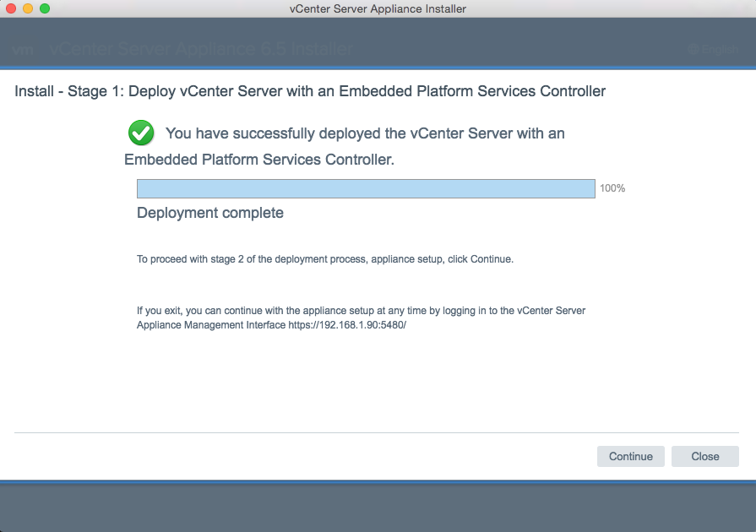Click the vCenter Server Appliance 6.5 Installer title
This screenshot has height=532, width=756.
point(203,48)
